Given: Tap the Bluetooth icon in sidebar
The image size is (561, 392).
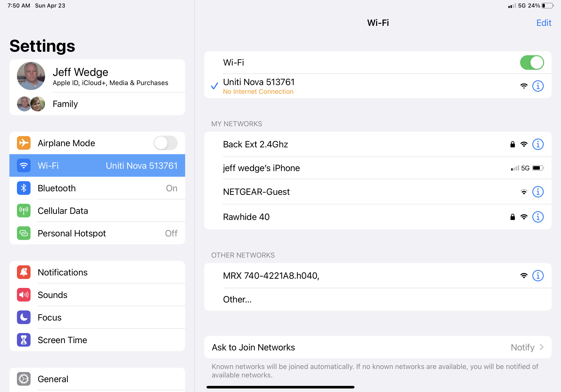Looking at the screenshot, I should tap(24, 188).
